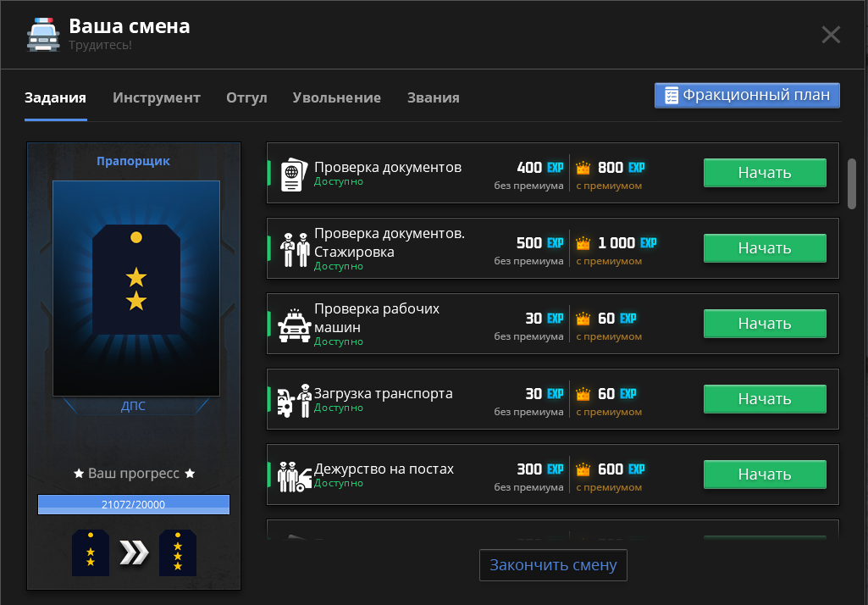The image size is (868, 605).
Task: Click the Проверка рабочих машин task title
Action: 377,318
